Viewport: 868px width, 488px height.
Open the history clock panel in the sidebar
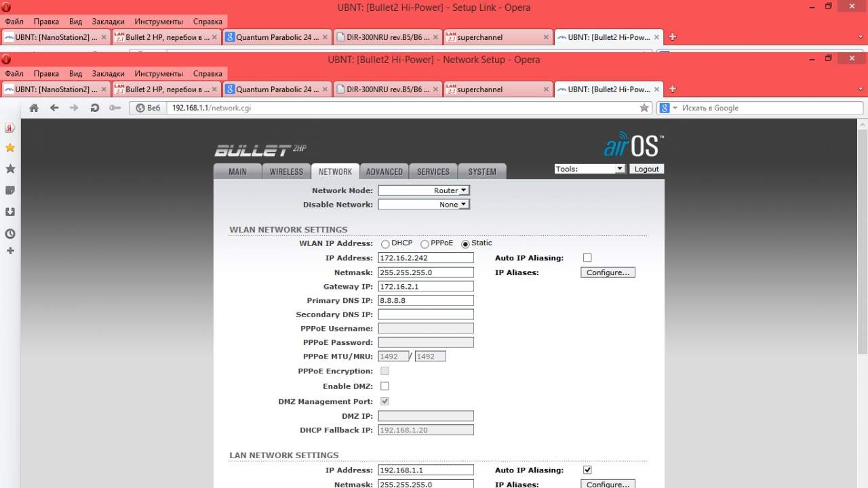[x=10, y=234]
